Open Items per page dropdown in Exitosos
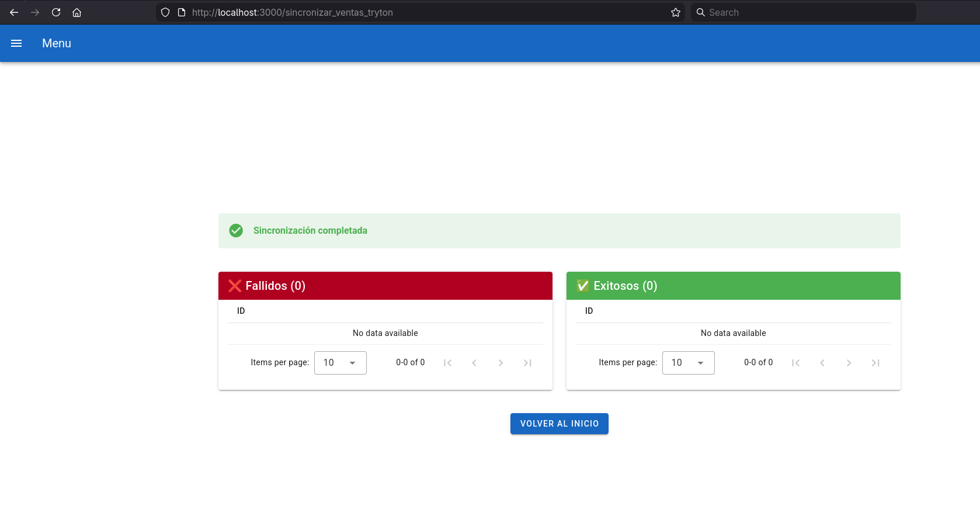 (688, 363)
